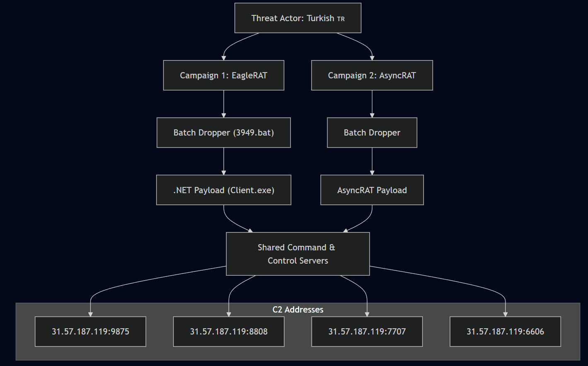Select the 31.57.187.119:7707 address node
588x366 pixels.
367,332
